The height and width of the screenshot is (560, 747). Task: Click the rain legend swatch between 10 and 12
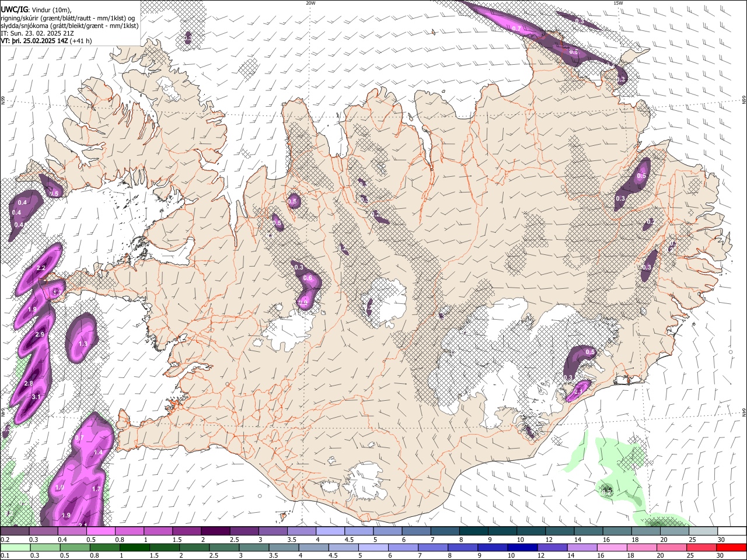[522, 548]
